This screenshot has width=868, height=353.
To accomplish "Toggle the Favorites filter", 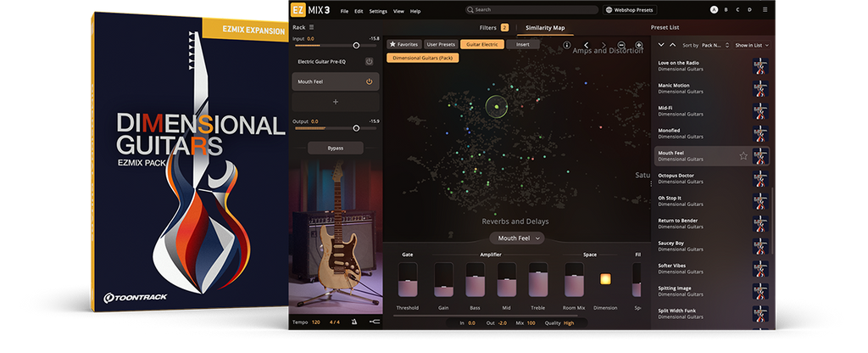I will pos(404,44).
